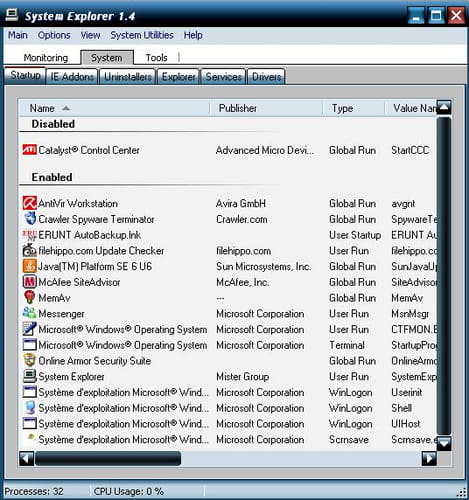
Task: Select the Online Armor Security Suite name
Action: 95,361
